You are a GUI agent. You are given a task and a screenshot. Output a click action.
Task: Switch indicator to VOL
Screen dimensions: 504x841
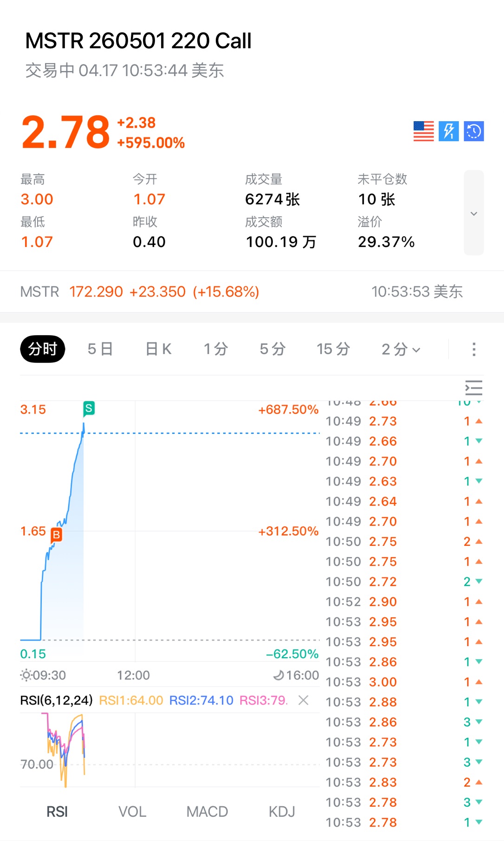(x=132, y=811)
